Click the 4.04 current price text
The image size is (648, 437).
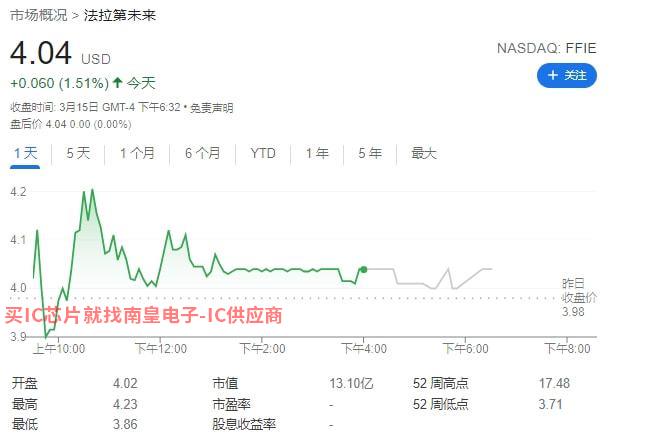[41, 53]
